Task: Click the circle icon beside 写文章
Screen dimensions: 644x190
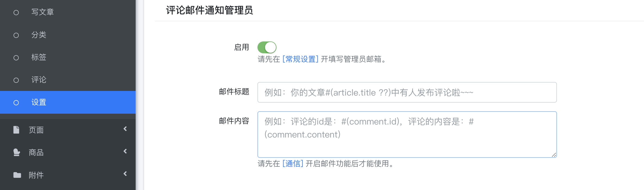Action: click(x=16, y=12)
